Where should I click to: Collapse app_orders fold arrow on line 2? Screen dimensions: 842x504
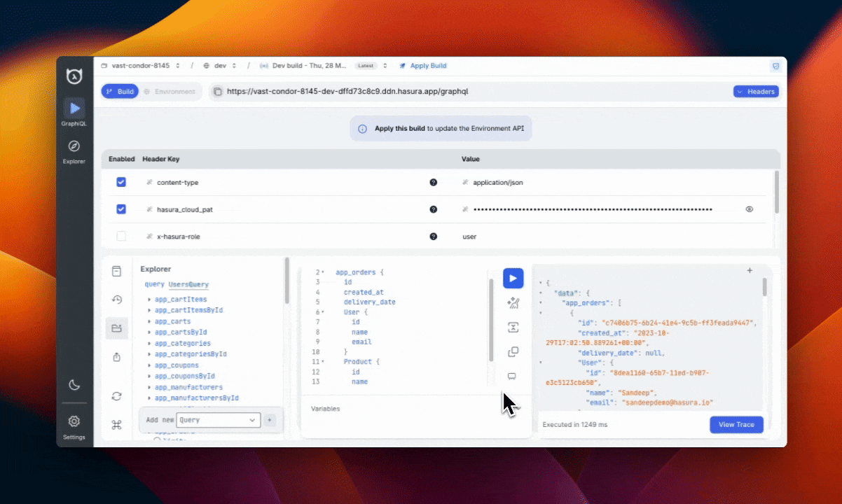pyautogui.click(x=323, y=272)
